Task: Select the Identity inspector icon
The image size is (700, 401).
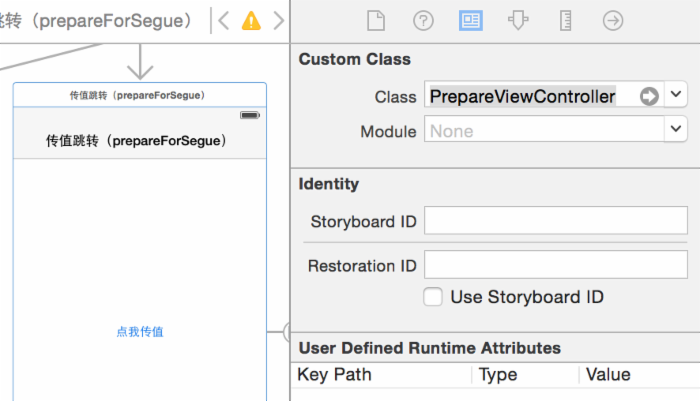Action: 470,21
